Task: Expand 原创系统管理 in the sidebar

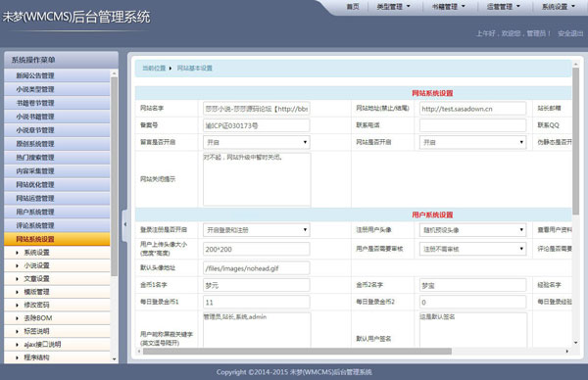Action: tap(57, 144)
